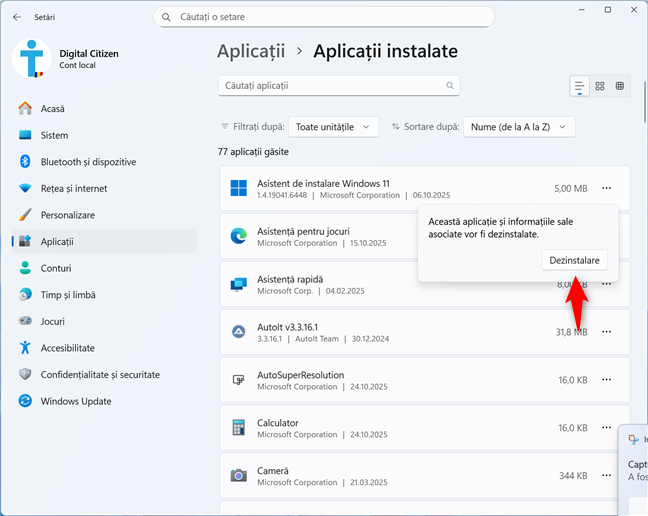The height and width of the screenshot is (516, 648).
Task: Open Jocuri settings page
Action: 104,321
